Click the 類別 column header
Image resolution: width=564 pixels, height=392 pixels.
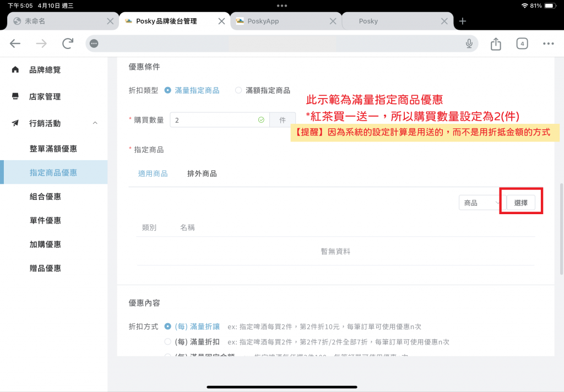coord(149,227)
